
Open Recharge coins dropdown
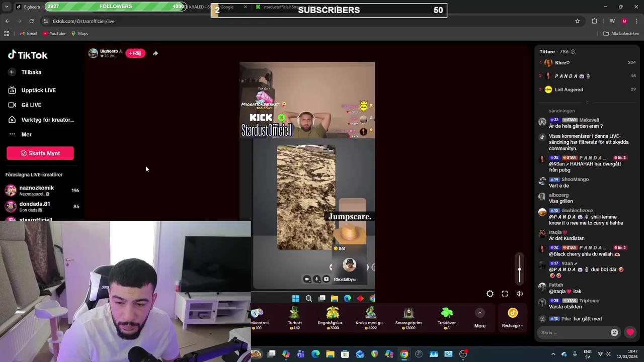[513, 318]
